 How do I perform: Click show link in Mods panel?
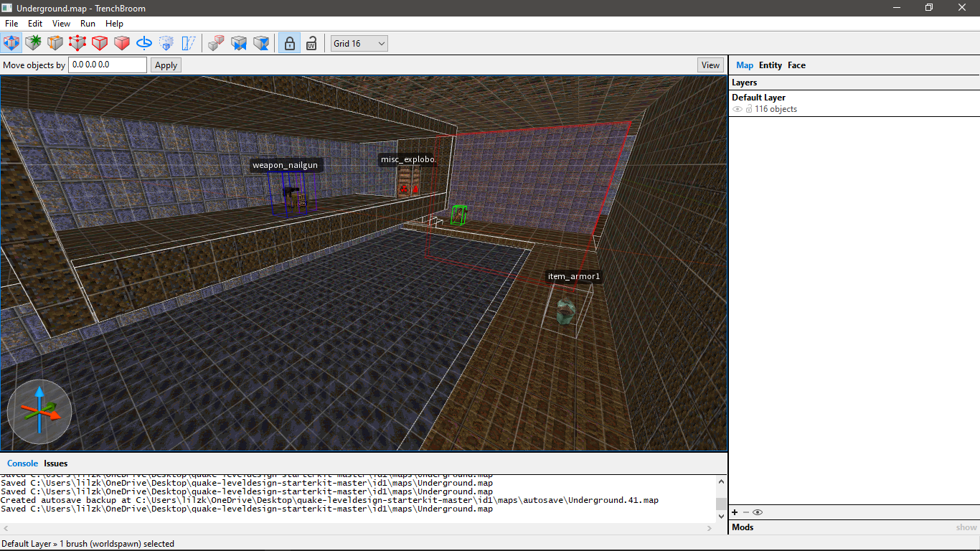[x=966, y=527]
